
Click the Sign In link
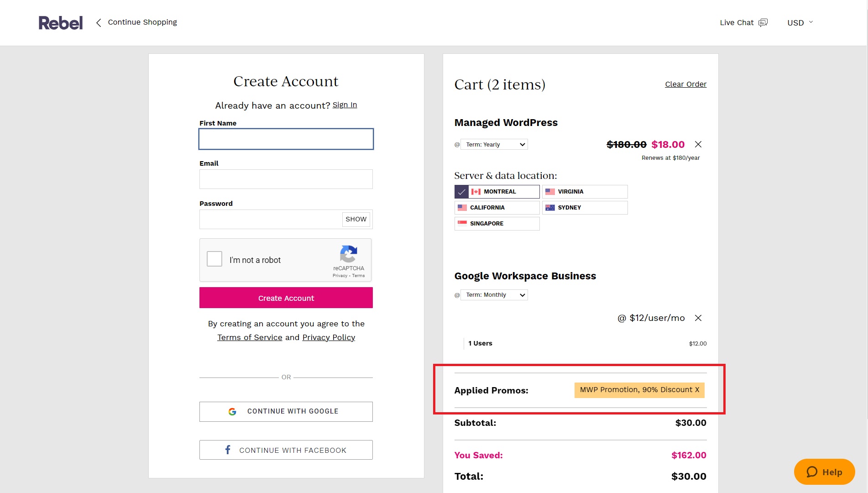point(345,105)
